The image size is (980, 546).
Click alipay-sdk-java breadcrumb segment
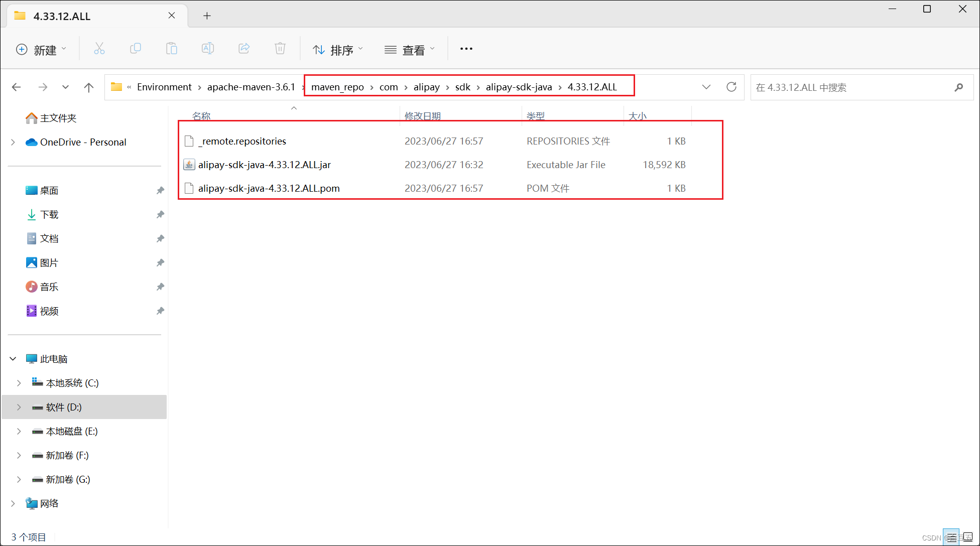click(x=519, y=87)
